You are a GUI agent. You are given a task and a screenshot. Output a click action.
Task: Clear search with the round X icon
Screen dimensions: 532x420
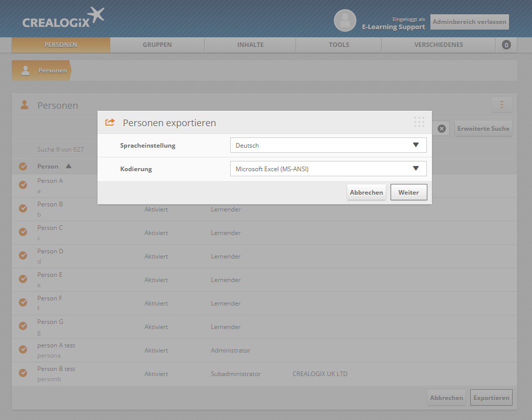click(442, 129)
